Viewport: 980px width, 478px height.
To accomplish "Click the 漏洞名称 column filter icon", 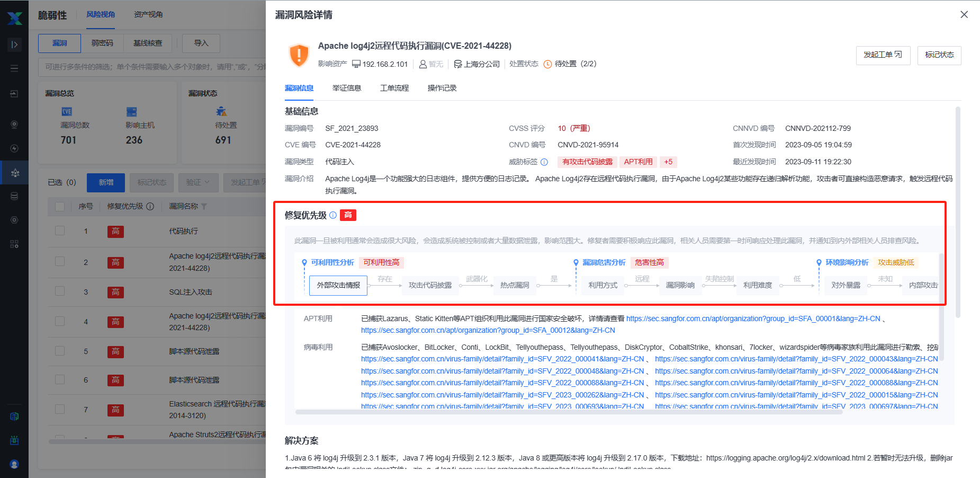I will point(204,206).
